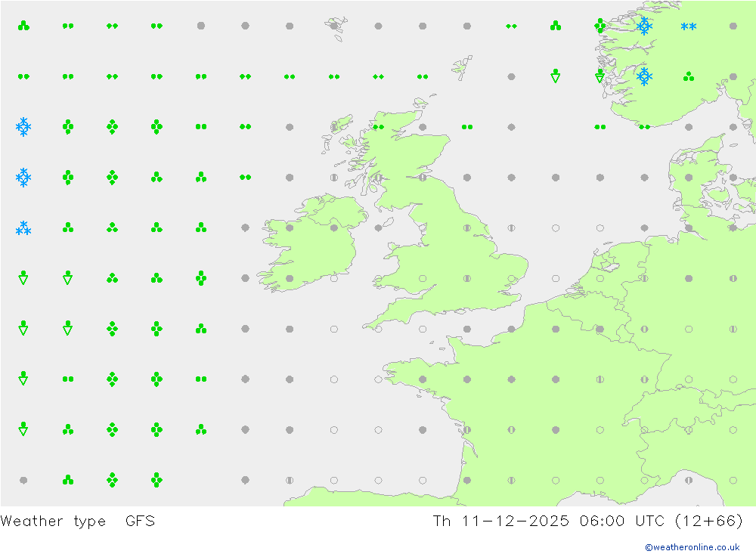Click the '06:00 UTC' time text

pos(622,522)
